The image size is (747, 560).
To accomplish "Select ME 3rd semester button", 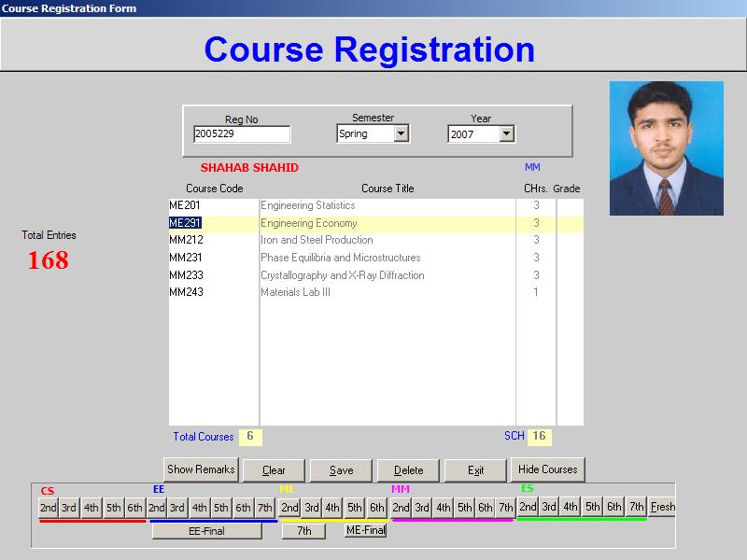I will (x=312, y=508).
